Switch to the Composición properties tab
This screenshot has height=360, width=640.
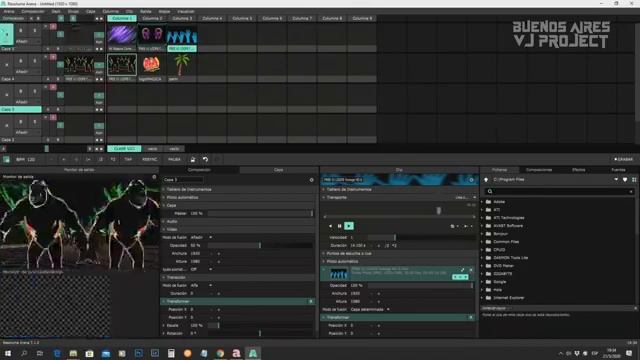[x=199, y=170]
